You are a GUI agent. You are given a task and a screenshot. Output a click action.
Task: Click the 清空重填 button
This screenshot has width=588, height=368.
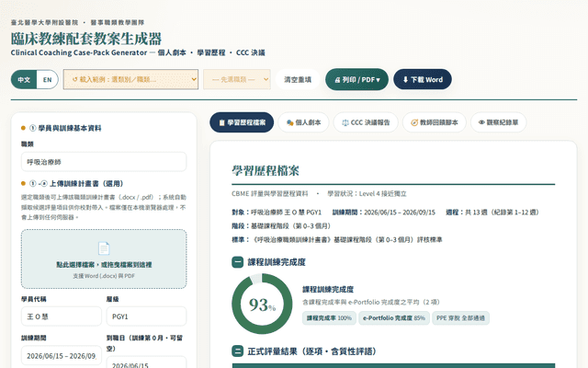click(x=298, y=80)
